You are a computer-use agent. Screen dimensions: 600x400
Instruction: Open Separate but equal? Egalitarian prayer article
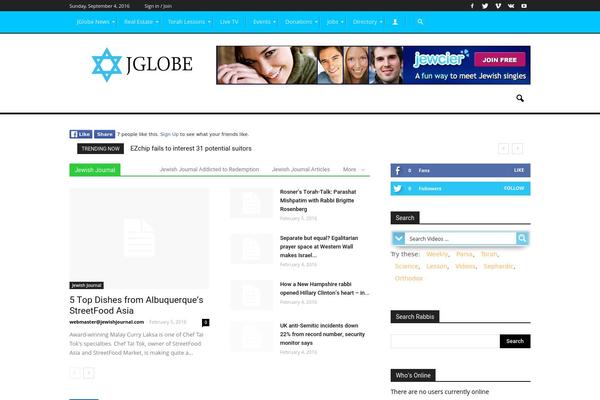click(319, 247)
